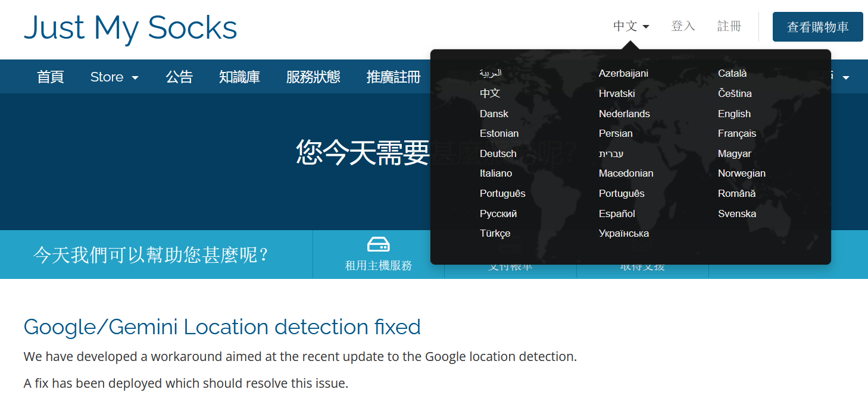Pick Français from the language list

click(736, 133)
